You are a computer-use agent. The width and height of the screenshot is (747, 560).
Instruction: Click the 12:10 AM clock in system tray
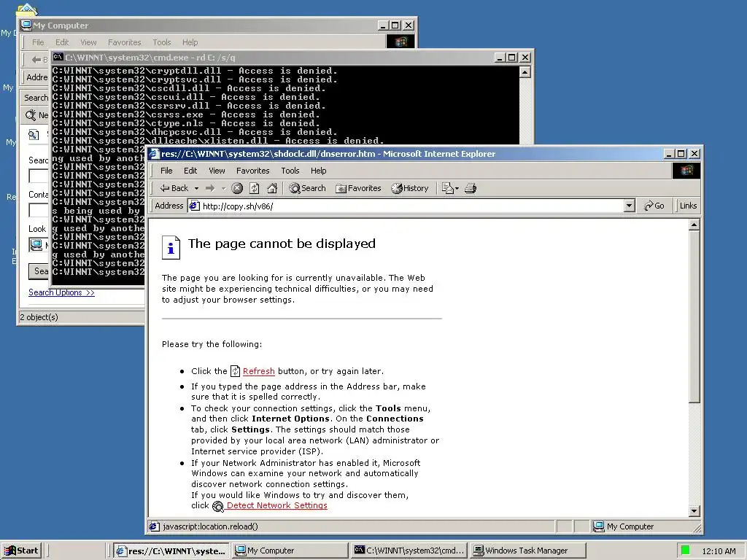tap(719, 551)
